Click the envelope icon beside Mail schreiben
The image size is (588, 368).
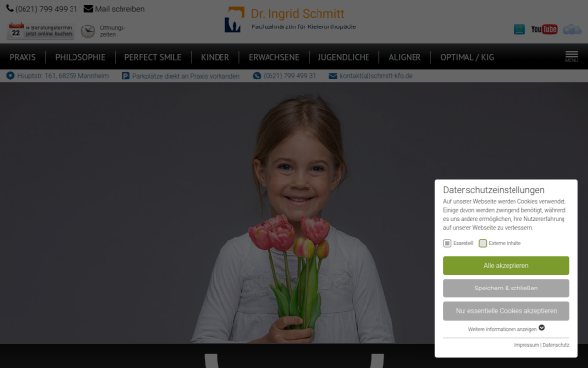(88, 9)
